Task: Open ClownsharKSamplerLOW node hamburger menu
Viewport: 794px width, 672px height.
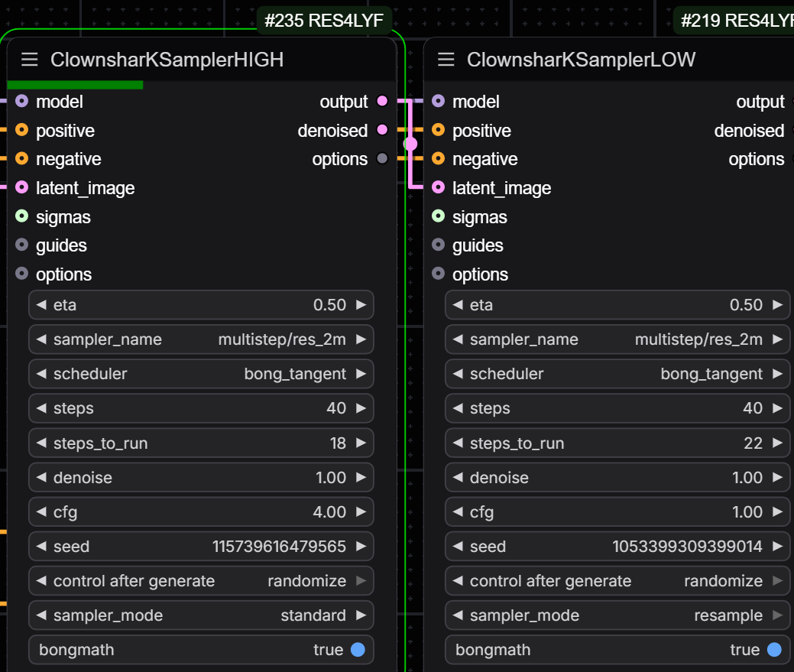Action: pos(446,60)
